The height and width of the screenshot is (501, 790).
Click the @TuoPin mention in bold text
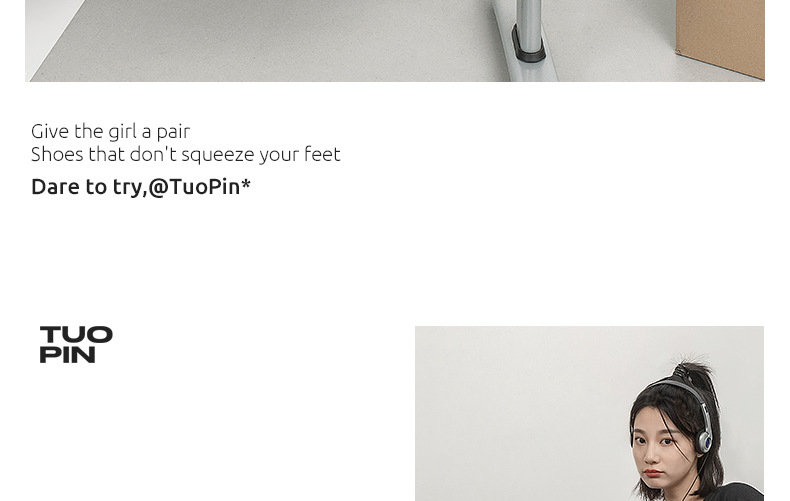point(194,187)
